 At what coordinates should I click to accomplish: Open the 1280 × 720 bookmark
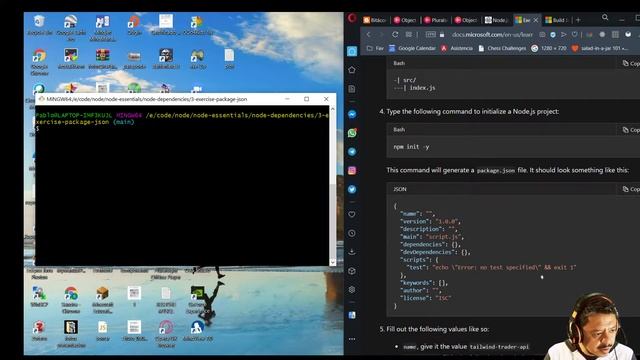click(549, 48)
